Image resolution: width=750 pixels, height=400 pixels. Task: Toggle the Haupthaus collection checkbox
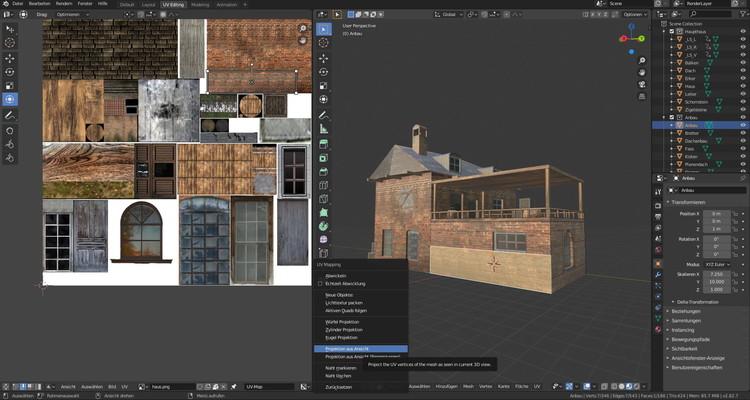[x=672, y=31]
